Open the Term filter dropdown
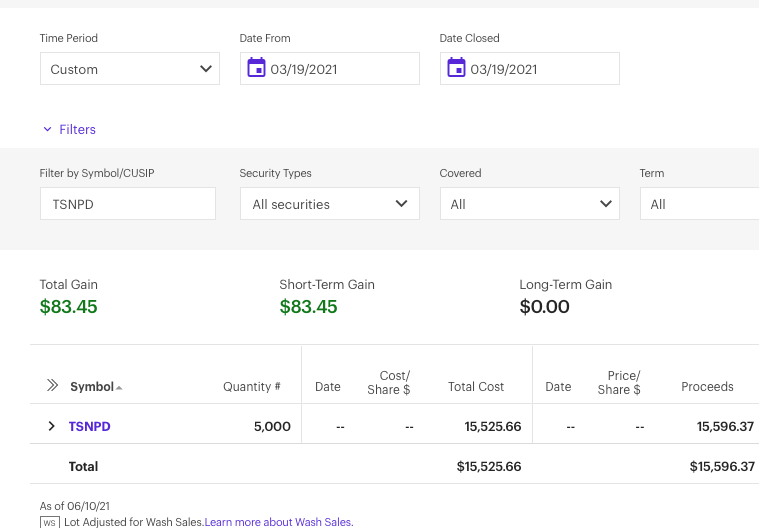The height and width of the screenshot is (528, 759). (699, 204)
